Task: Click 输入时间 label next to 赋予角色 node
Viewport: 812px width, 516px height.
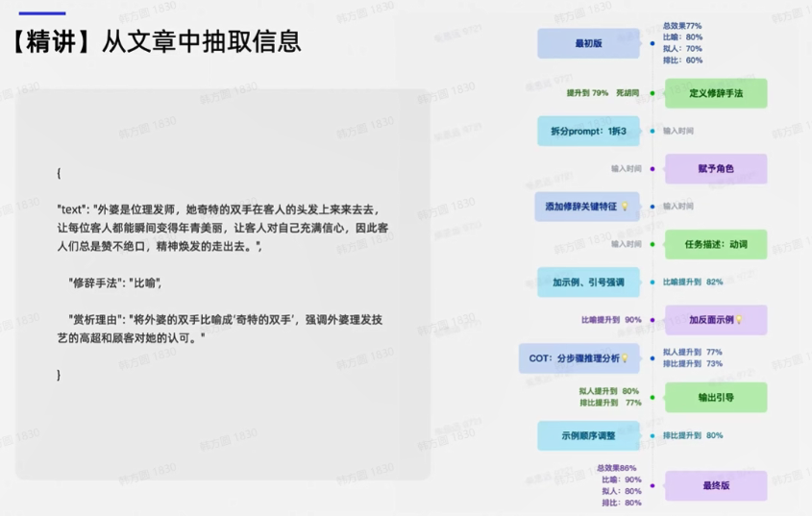Action: [x=627, y=169]
